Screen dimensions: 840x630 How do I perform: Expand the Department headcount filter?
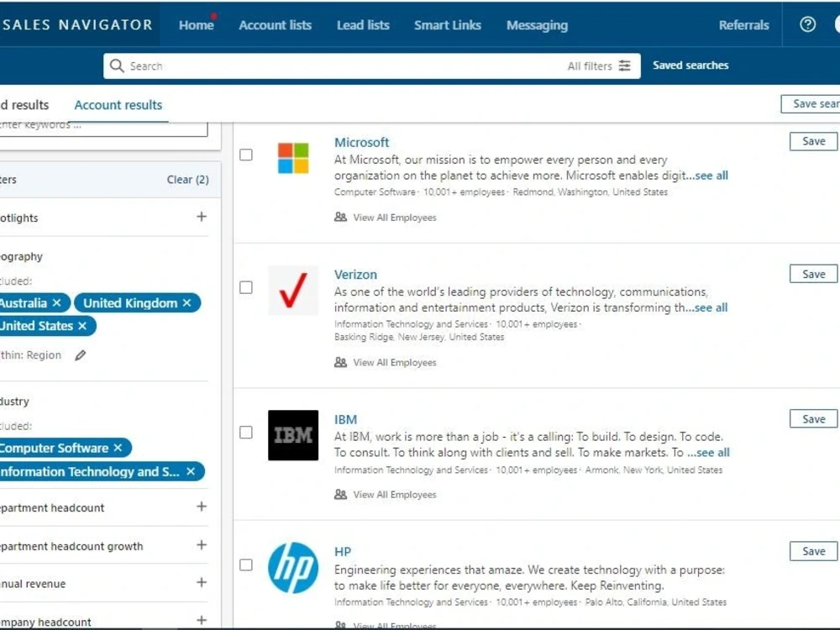pos(202,507)
